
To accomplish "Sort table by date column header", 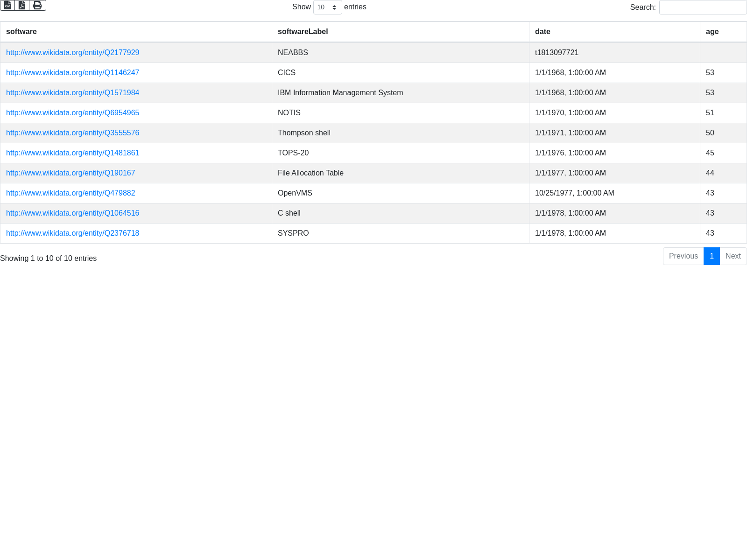I will click(543, 32).
